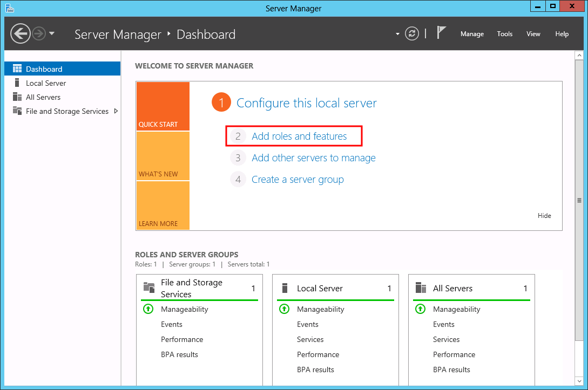Open Performance in All Servers tile

(x=454, y=354)
